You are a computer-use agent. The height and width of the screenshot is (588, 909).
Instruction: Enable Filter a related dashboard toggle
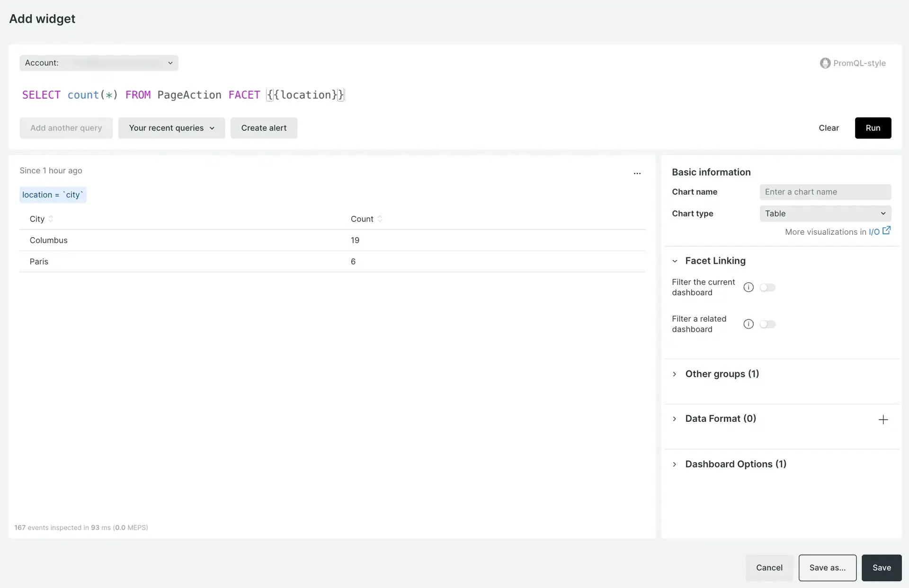click(x=767, y=324)
